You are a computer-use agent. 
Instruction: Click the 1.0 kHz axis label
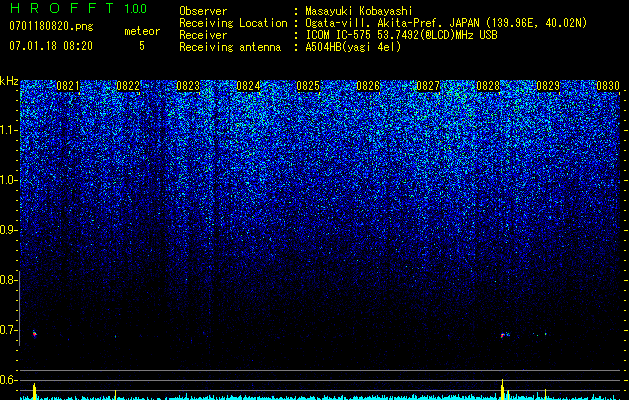coord(7,180)
